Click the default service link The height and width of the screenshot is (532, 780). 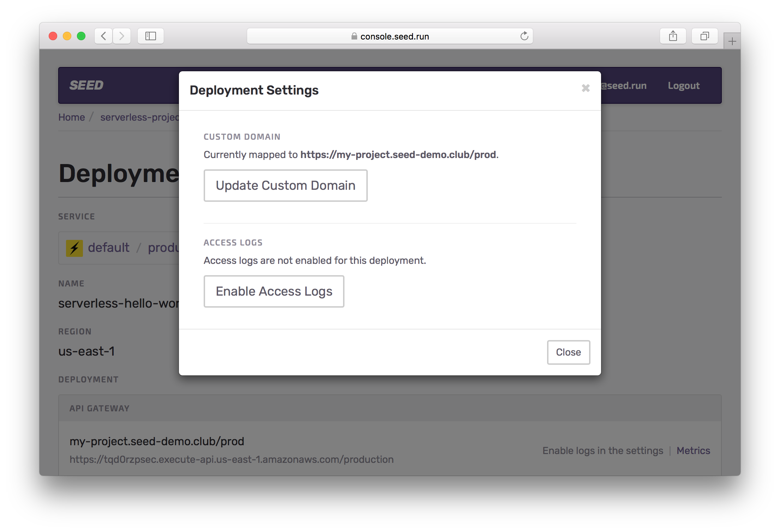109,248
